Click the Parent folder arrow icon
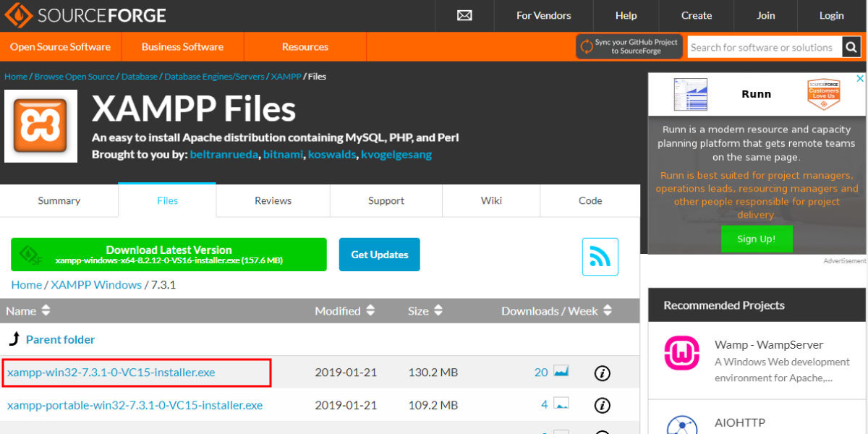The width and height of the screenshot is (868, 434). tap(14, 339)
